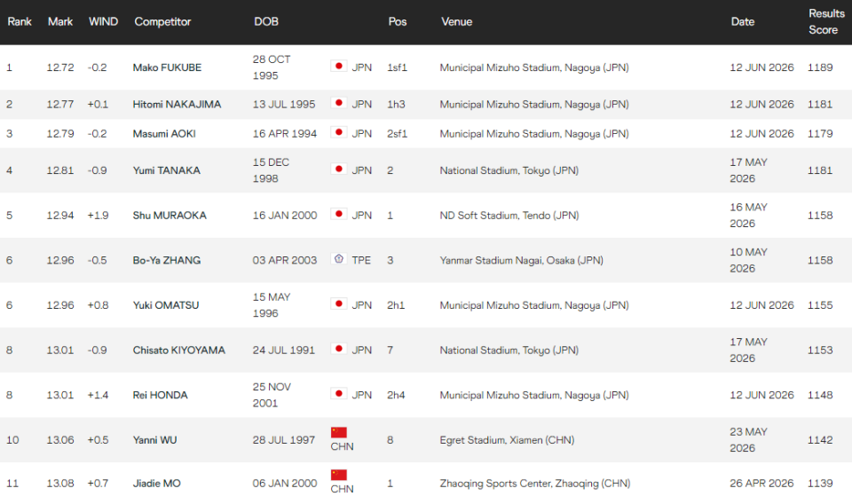
Task: Select the 13.06 mark cell
Action: click(59, 440)
